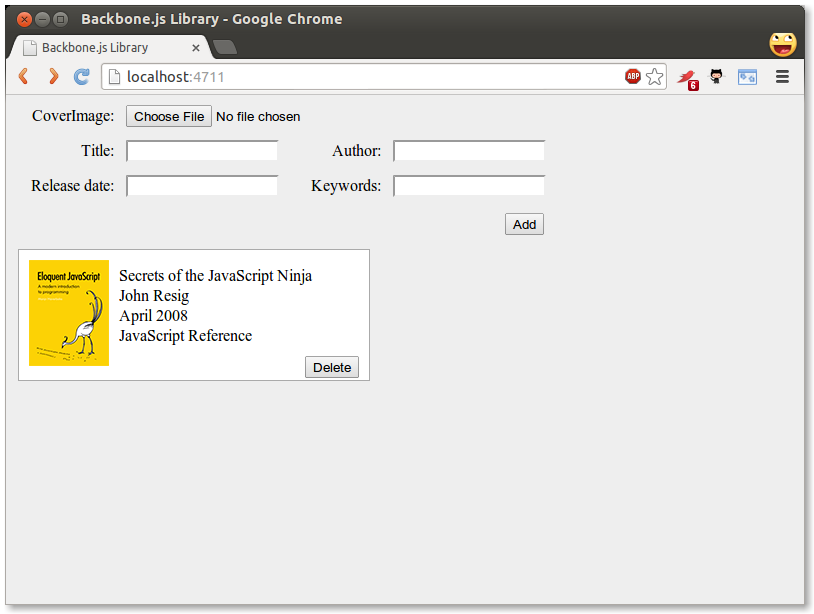The image size is (814, 614).
Task: Reload the page
Action: (x=82, y=77)
